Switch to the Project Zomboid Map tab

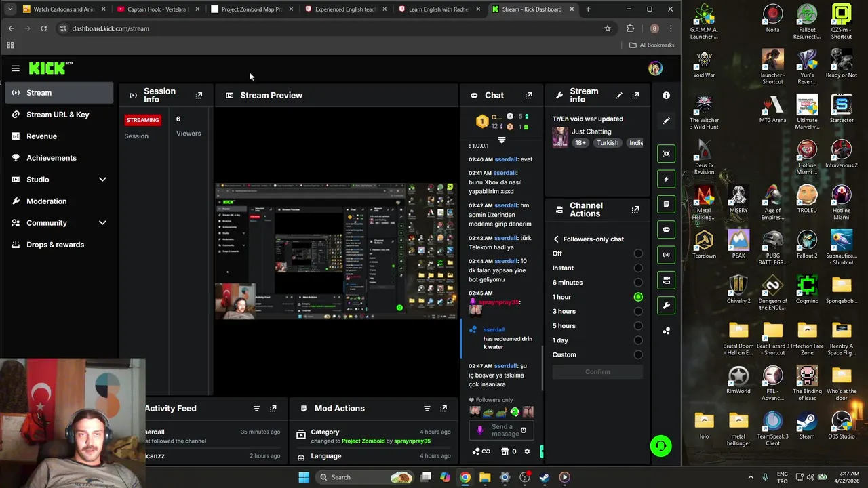pyautogui.click(x=252, y=9)
